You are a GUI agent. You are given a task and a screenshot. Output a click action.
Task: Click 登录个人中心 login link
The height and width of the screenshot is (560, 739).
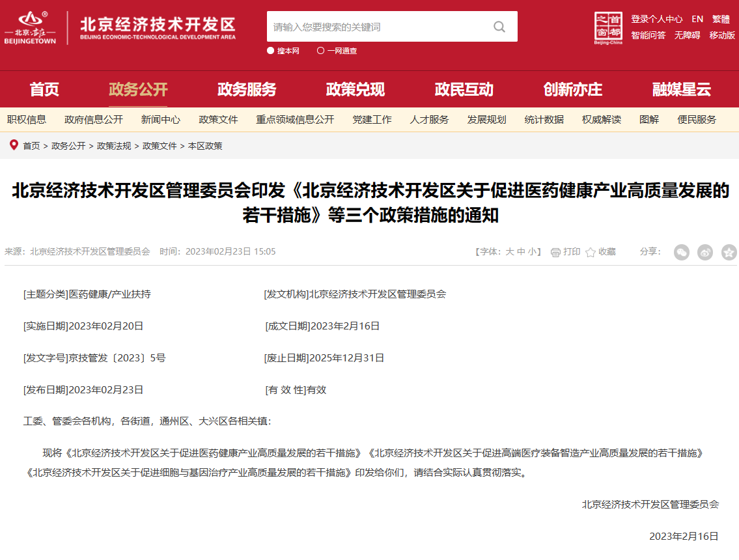(656, 19)
